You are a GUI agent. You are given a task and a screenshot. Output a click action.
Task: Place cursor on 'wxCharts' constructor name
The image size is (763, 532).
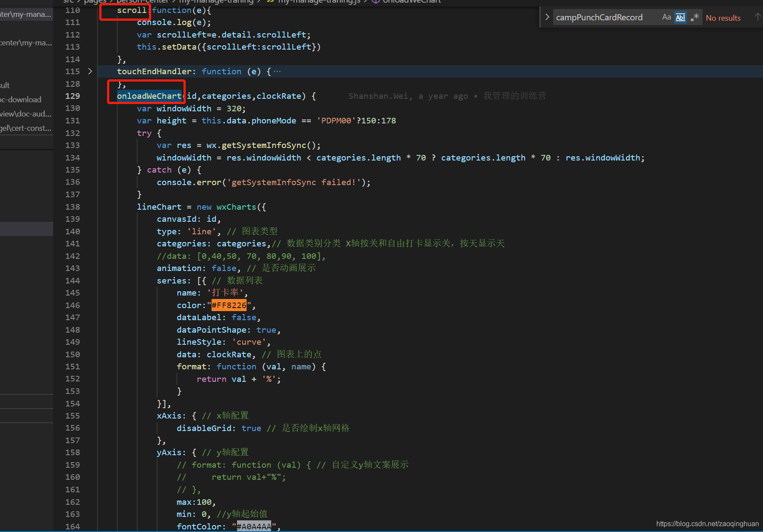pyautogui.click(x=236, y=207)
